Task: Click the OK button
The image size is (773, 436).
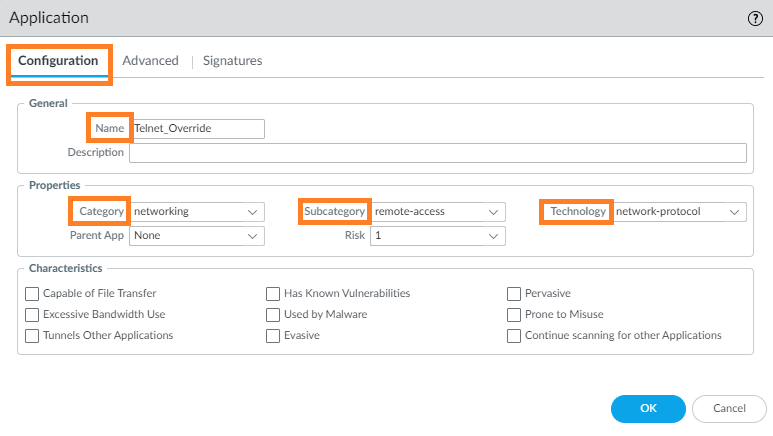Action: point(648,408)
